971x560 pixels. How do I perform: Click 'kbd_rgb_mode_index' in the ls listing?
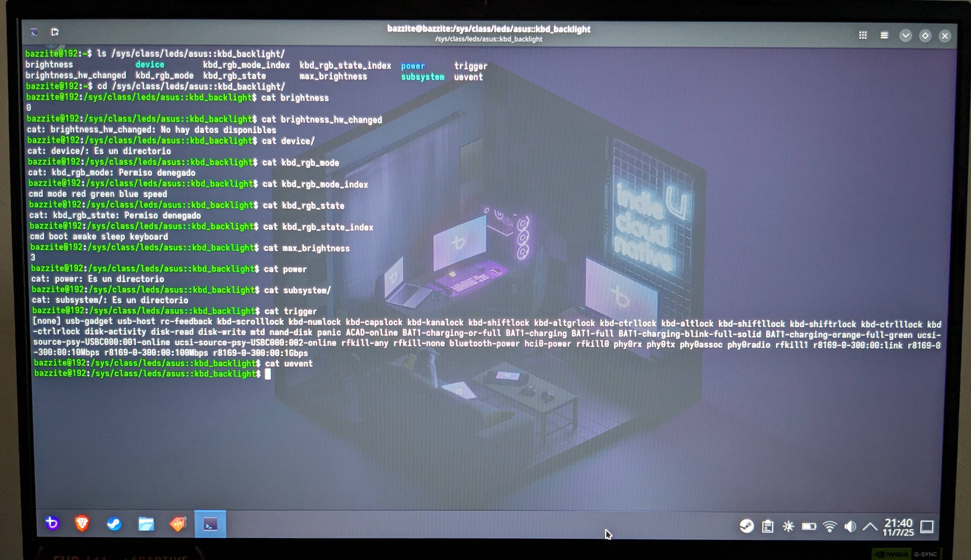click(x=246, y=65)
